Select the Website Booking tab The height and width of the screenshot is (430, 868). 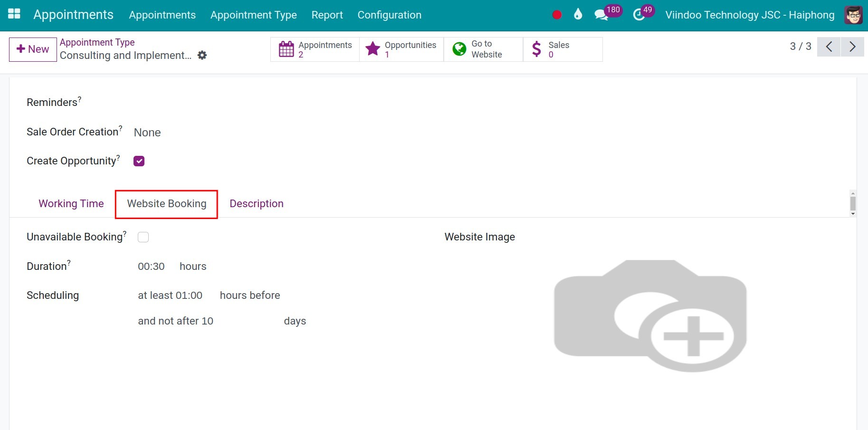click(x=167, y=204)
